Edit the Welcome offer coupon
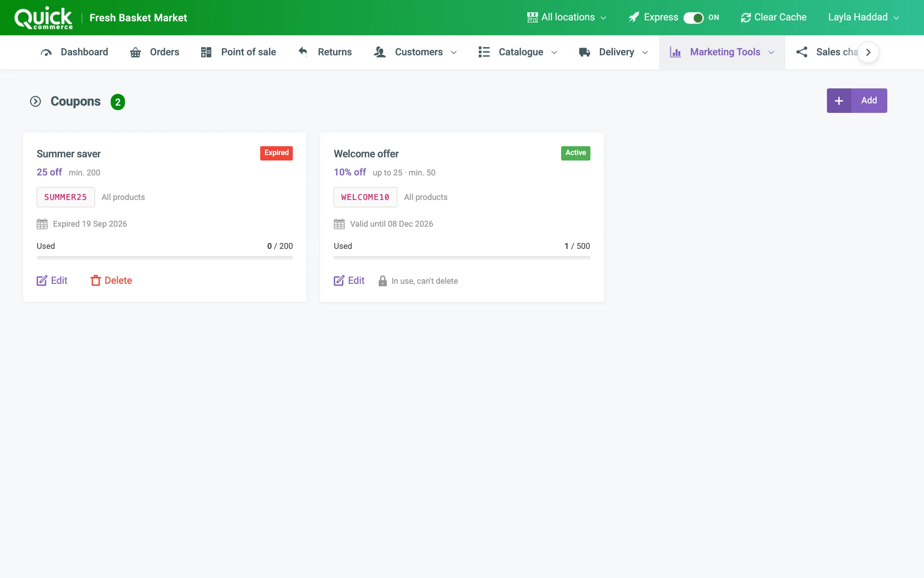924x578 pixels. tap(349, 281)
